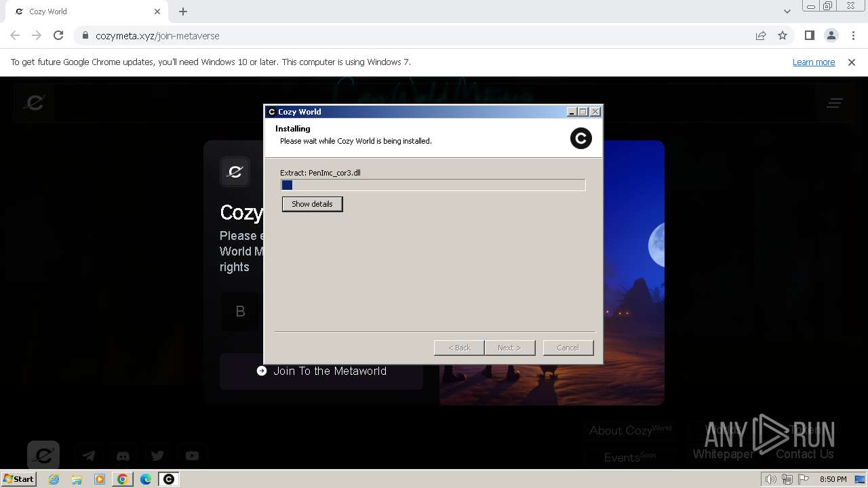Close the Cozy World installer dialog
Image resolution: width=868 pixels, height=488 pixels.
point(595,112)
